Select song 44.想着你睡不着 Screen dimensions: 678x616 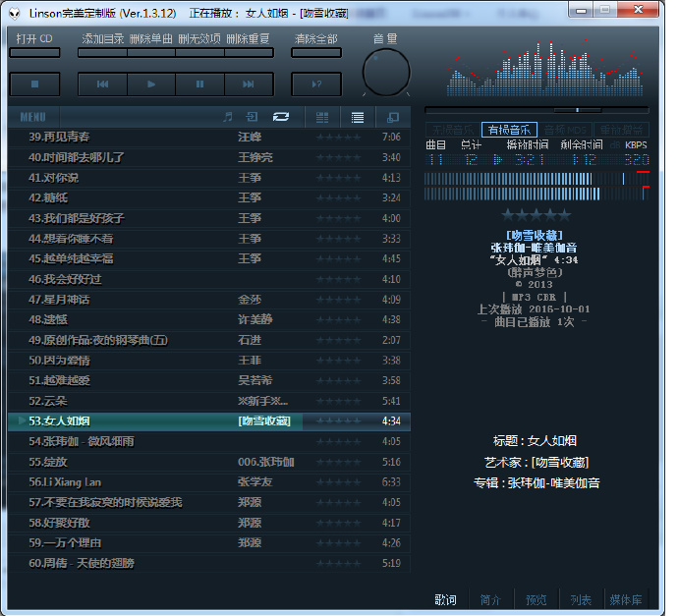pyautogui.click(x=209, y=239)
